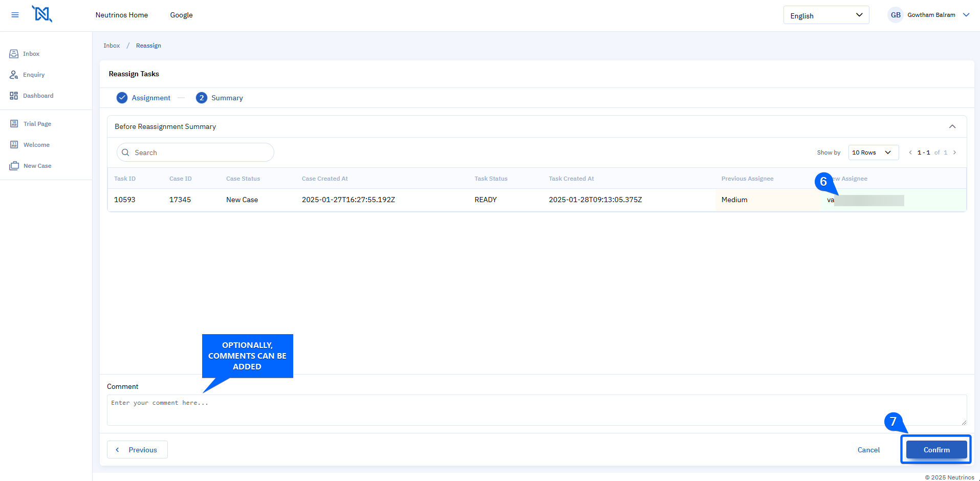The height and width of the screenshot is (481, 980).
Task: Click the READY task status cell
Action: coord(486,200)
